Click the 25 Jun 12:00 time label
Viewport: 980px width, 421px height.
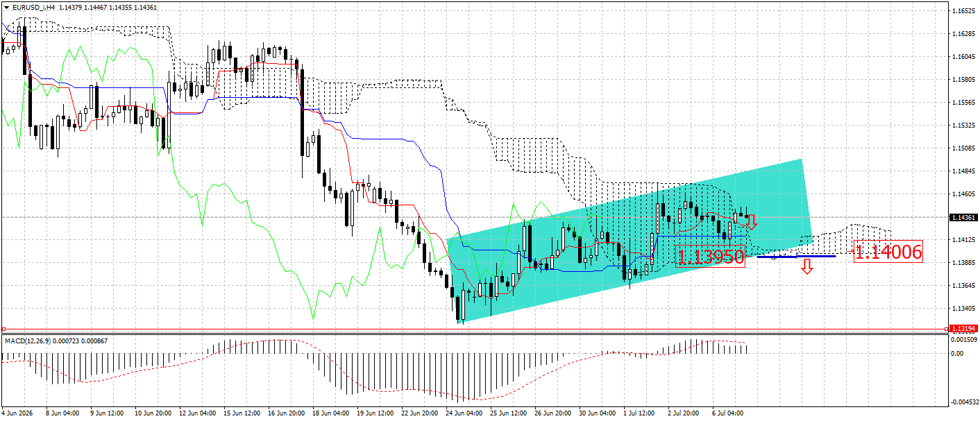[509, 413]
